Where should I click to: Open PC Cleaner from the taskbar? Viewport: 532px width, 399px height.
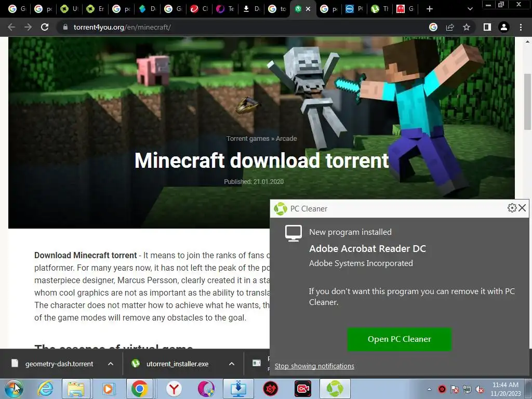coord(335,389)
